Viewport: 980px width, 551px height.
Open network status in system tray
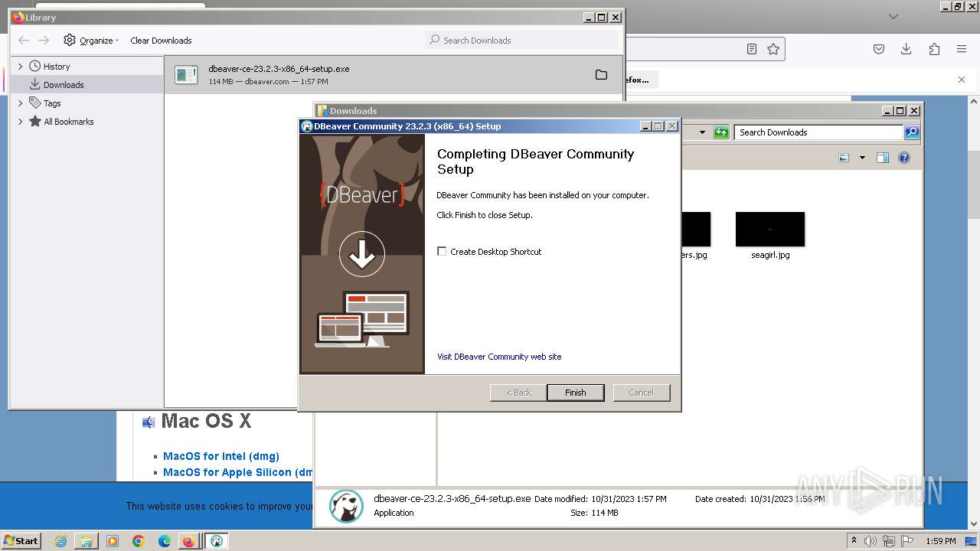[889, 541]
